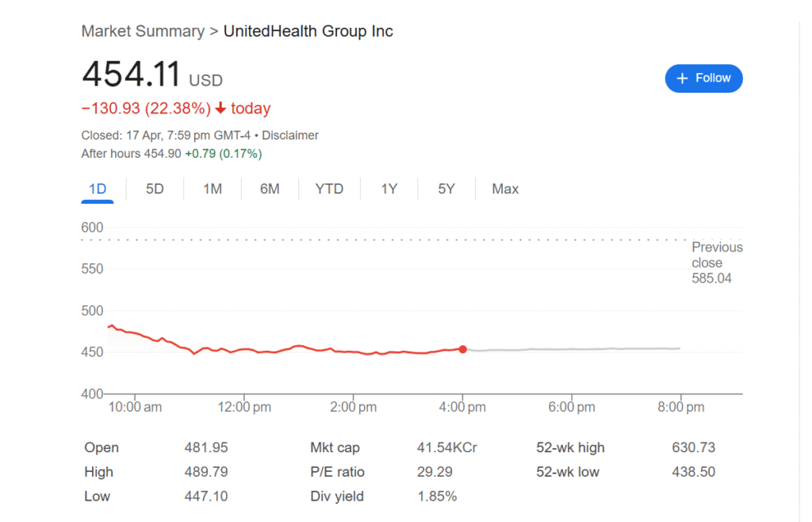Navigate back to Market Summary
This screenshot has width=812, height=522.
pyautogui.click(x=143, y=31)
